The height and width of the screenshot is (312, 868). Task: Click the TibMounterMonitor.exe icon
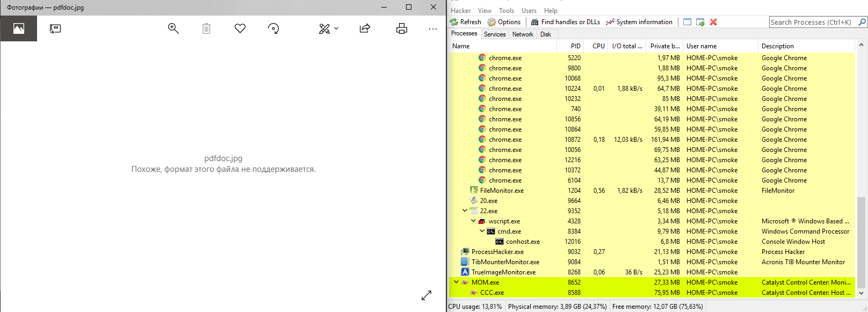[x=465, y=262]
